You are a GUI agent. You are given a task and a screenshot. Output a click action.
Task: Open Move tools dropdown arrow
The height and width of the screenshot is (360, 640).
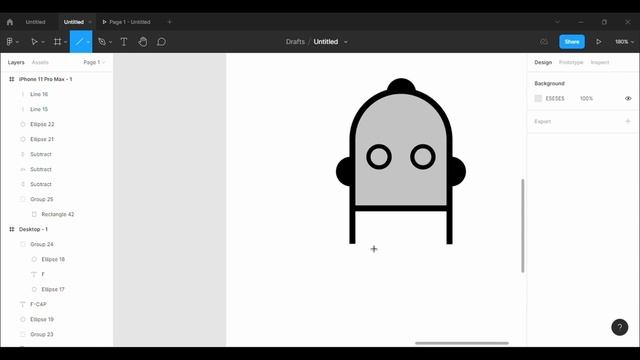point(43,42)
